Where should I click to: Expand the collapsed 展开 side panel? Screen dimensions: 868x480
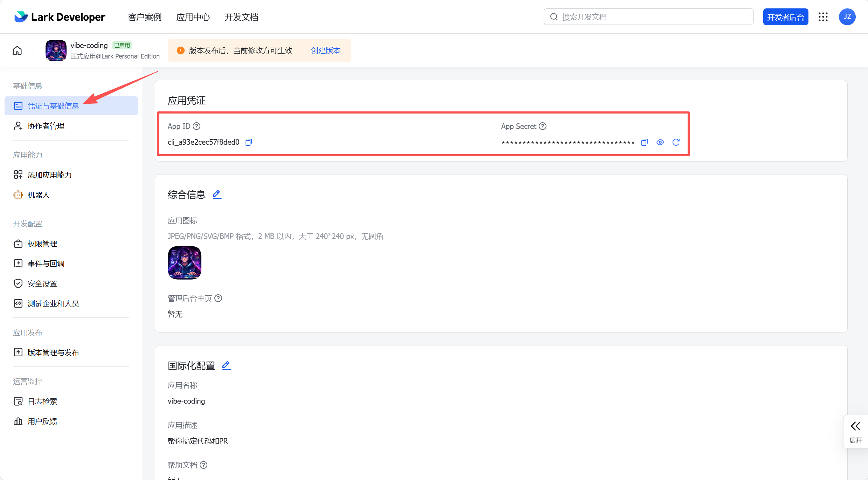tap(855, 431)
